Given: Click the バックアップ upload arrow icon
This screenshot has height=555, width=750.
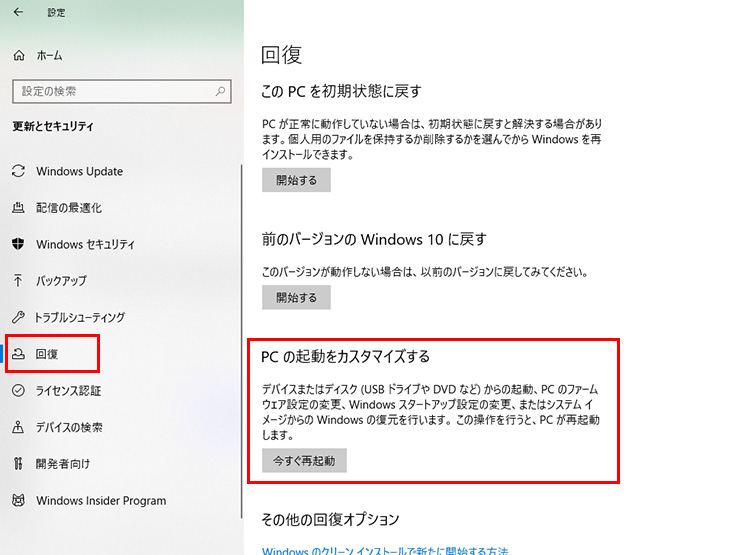Looking at the screenshot, I should pos(18,281).
